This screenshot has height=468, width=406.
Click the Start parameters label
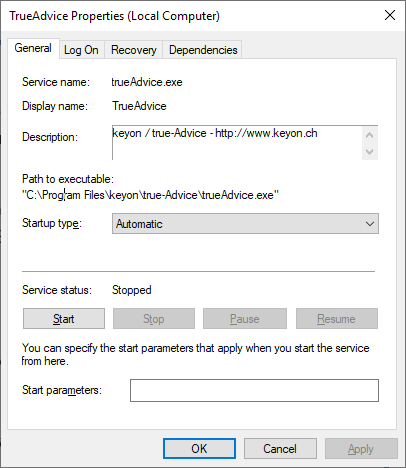[x=62, y=390]
